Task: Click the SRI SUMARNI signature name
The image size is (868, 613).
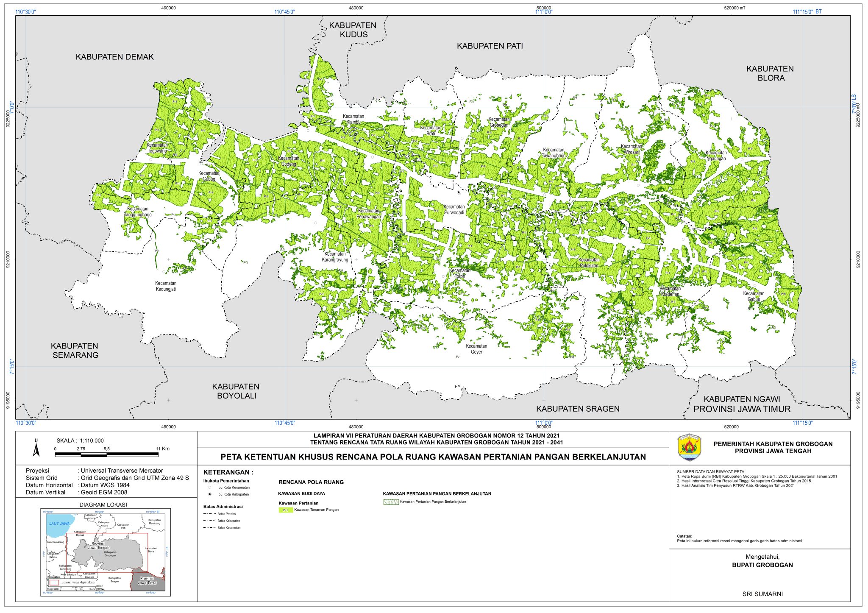Action: pos(762,594)
